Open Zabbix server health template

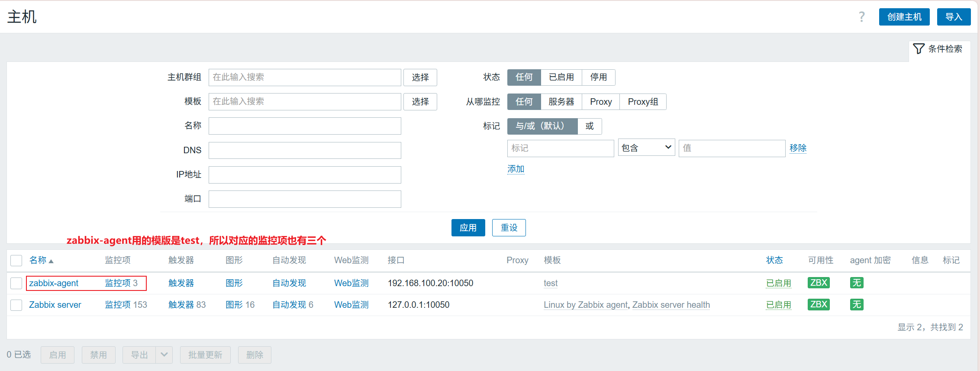point(671,305)
